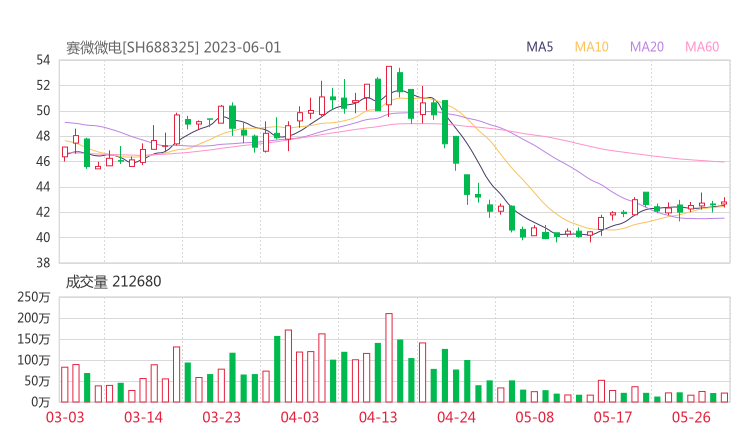Viewport: 740px width, 440px height.
Task: Select the 05-08 date axis label
Action: (x=534, y=417)
